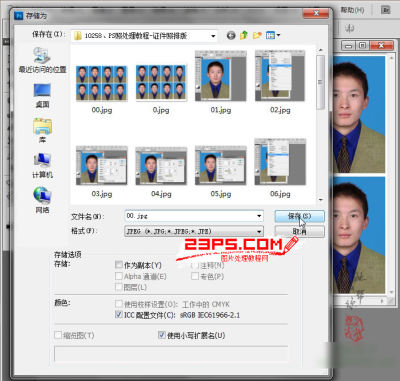Uncheck ICC 配置文件(C) checkbox
400x381 pixels.
click(119, 314)
